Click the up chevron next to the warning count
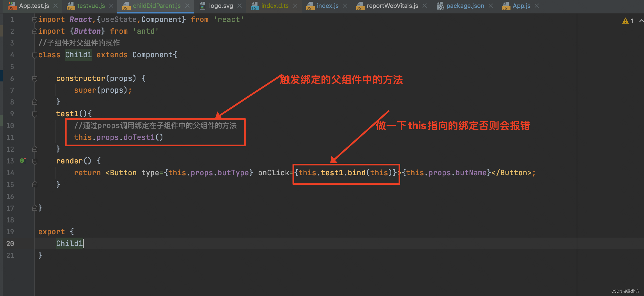 (x=641, y=21)
